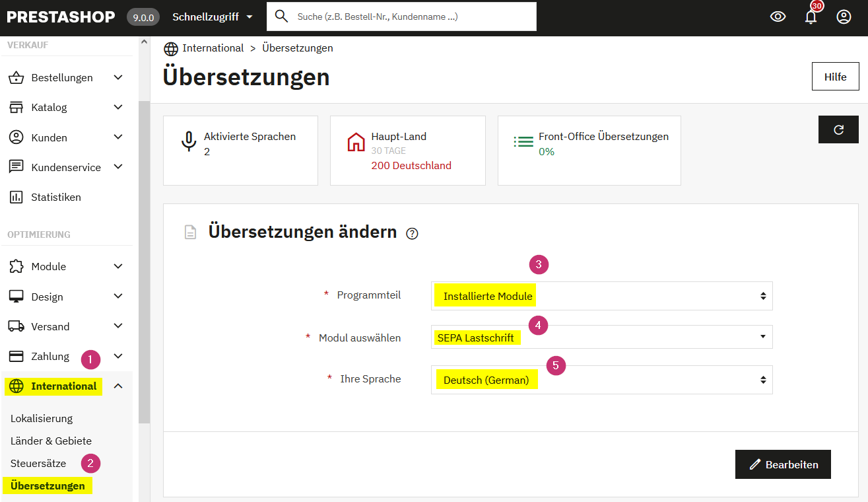Open Lokalisierung submenu item
Screen dimensions: 868x502
point(42,418)
